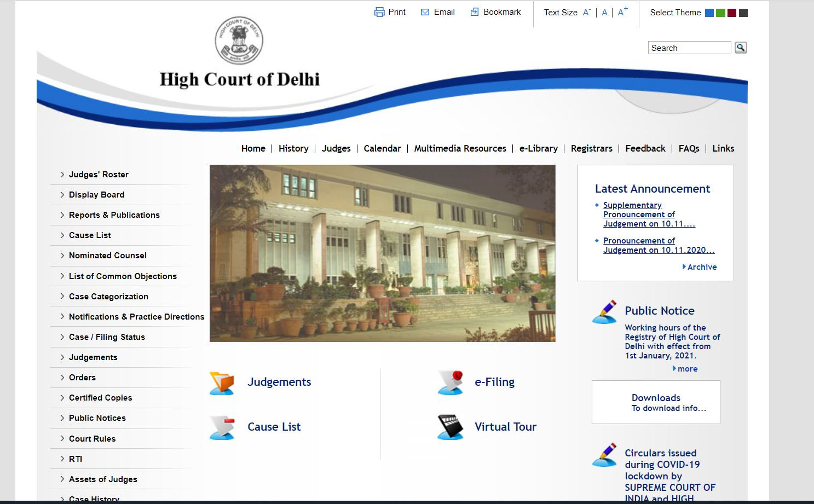
Task: Click the Print icon in top bar
Action: (x=379, y=12)
